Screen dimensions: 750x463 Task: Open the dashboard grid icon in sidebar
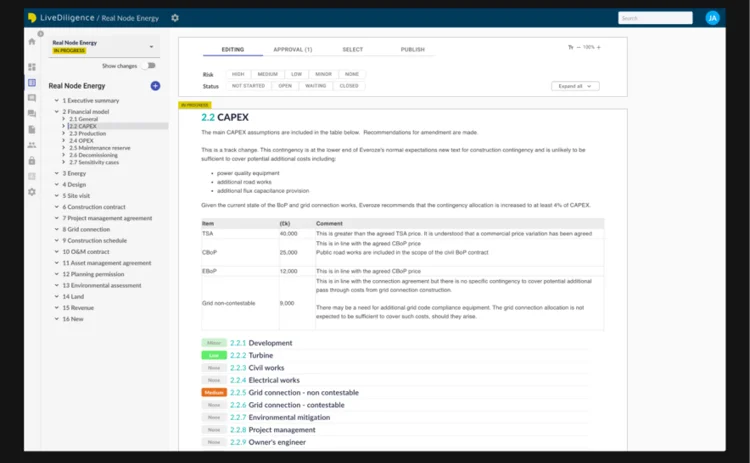(x=32, y=67)
